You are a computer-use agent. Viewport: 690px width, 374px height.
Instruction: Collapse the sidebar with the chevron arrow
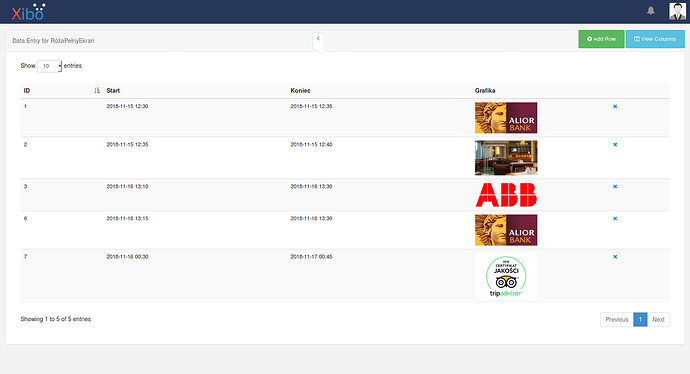click(318, 38)
